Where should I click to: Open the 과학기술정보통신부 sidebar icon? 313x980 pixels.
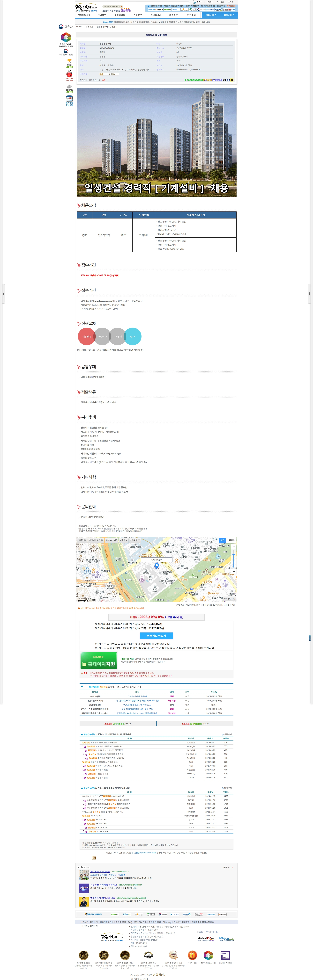coord(66,52)
